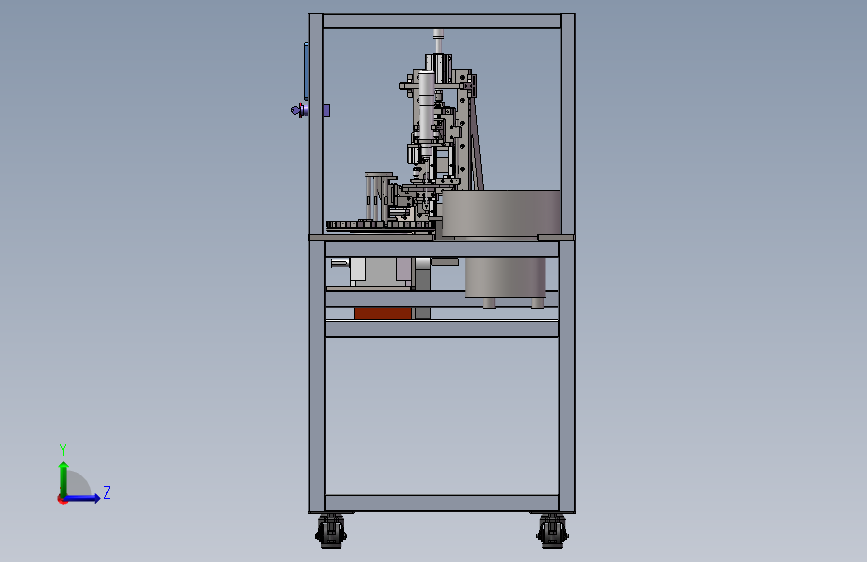Click the blue Z axis of the orientation triad

[83, 498]
